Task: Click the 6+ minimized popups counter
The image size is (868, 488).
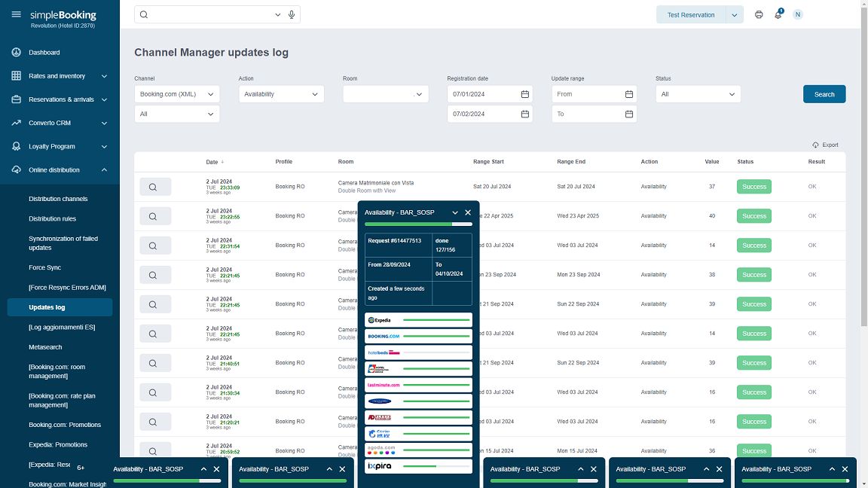Action: (81, 468)
